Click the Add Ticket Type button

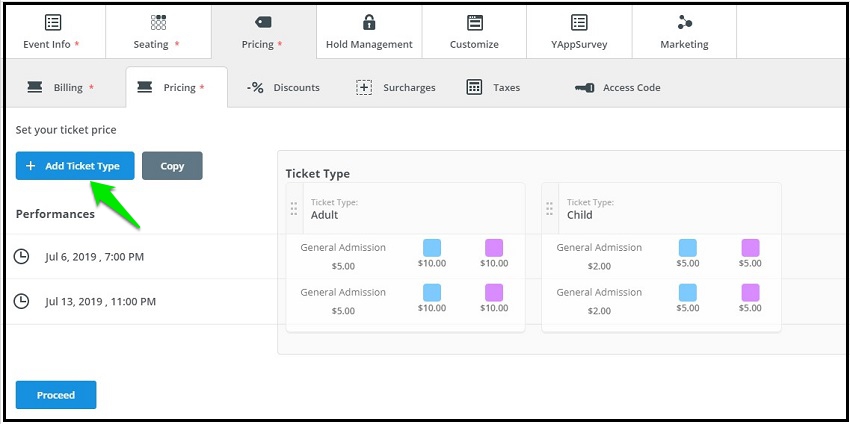click(75, 166)
